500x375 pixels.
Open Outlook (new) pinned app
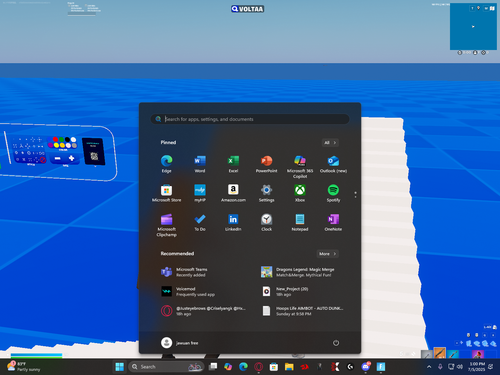[x=333, y=164]
